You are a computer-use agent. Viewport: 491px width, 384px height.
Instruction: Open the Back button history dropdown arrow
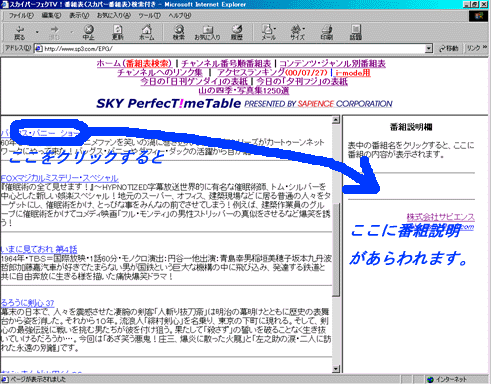tap(37, 32)
